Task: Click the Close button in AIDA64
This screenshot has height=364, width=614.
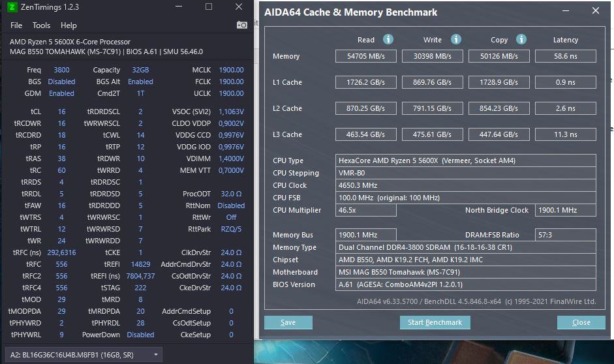Action: [x=581, y=322]
